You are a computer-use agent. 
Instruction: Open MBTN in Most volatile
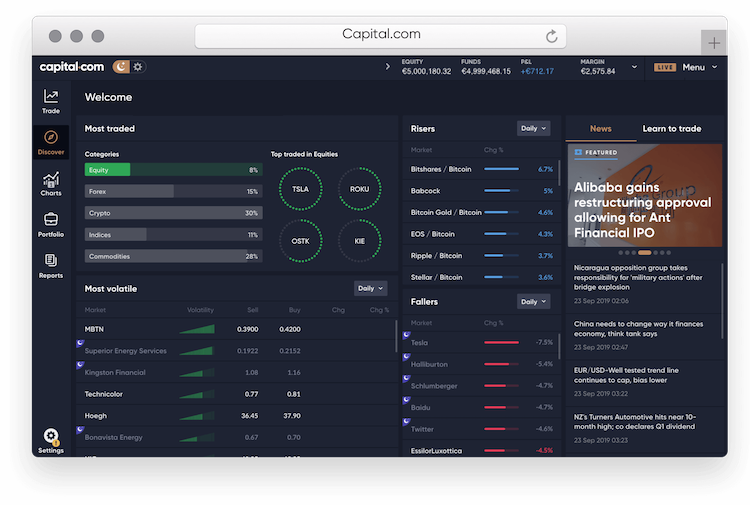coord(236,329)
